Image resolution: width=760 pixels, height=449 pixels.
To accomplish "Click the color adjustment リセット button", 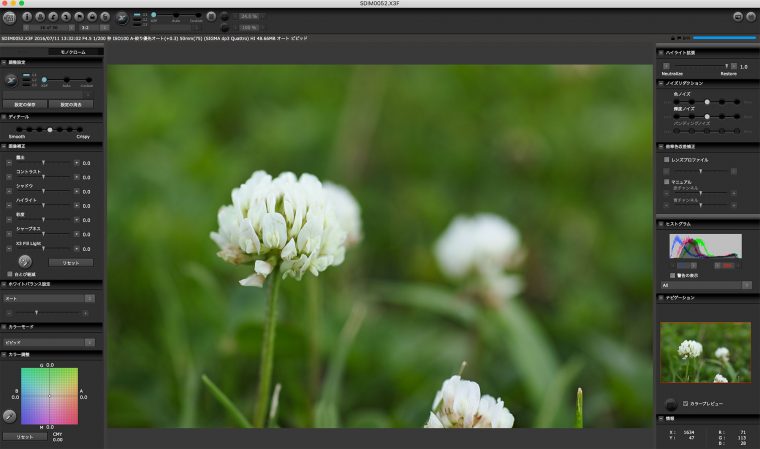I will click(25, 437).
